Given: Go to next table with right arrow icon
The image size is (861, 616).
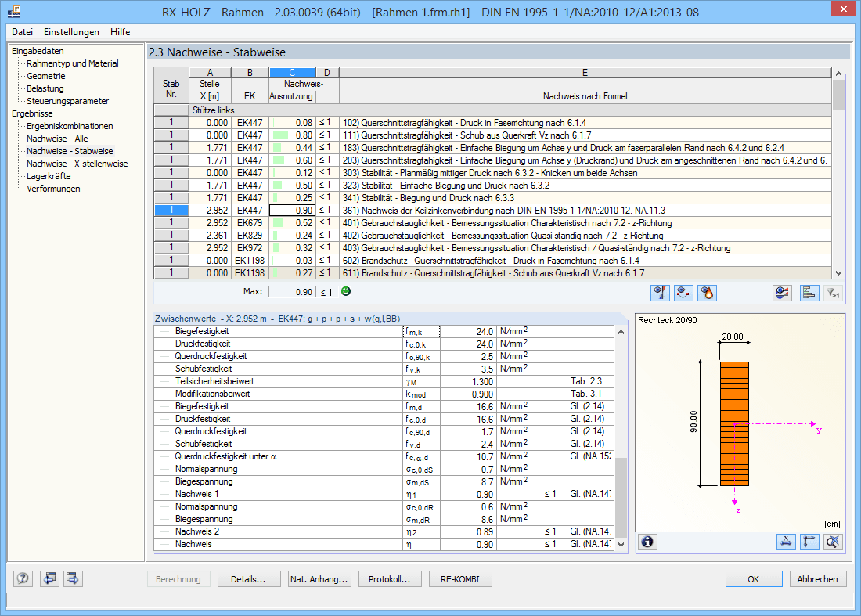Looking at the screenshot, I should [73, 578].
